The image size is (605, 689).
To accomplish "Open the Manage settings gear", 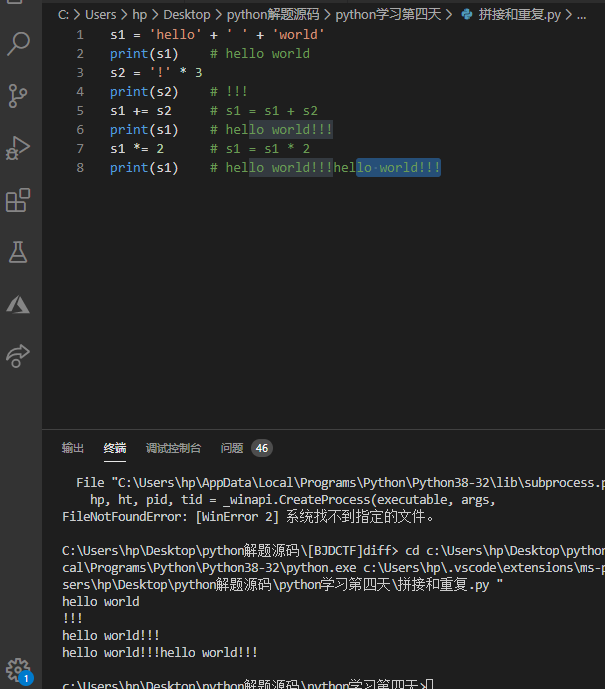I will click(18, 669).
